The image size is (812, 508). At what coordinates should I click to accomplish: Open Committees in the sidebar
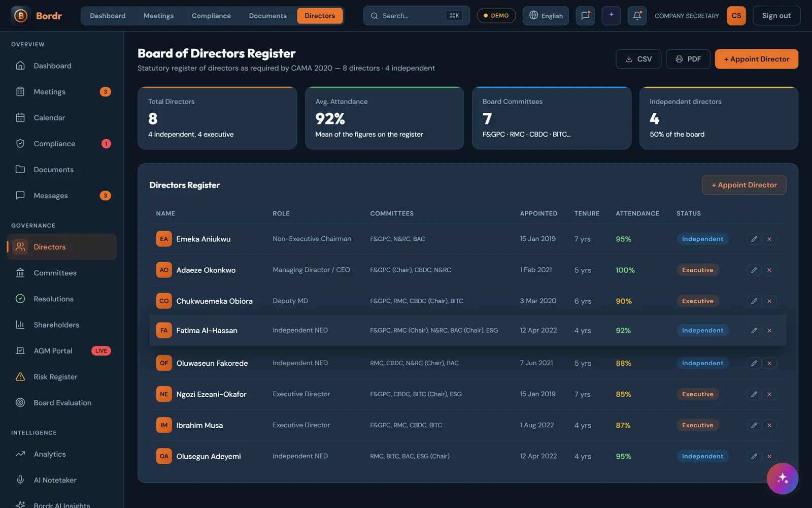[62, 273]
